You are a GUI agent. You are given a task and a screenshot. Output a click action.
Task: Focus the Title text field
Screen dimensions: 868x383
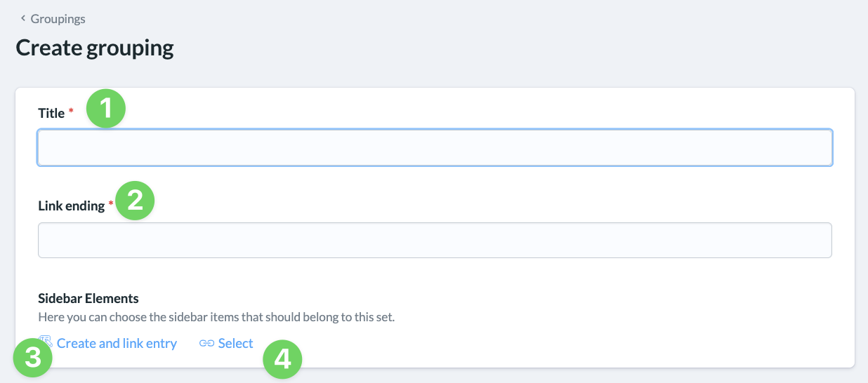pyautogui.click(x=435, y=147)
